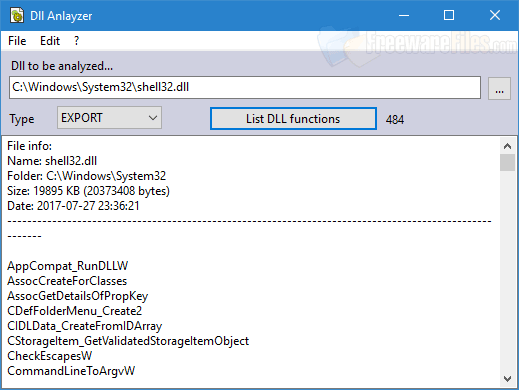The width and height of the screenshot is (519, 390).
Task: Click the CommandLineToArgvW entry
Action: [x=71, y=371]
